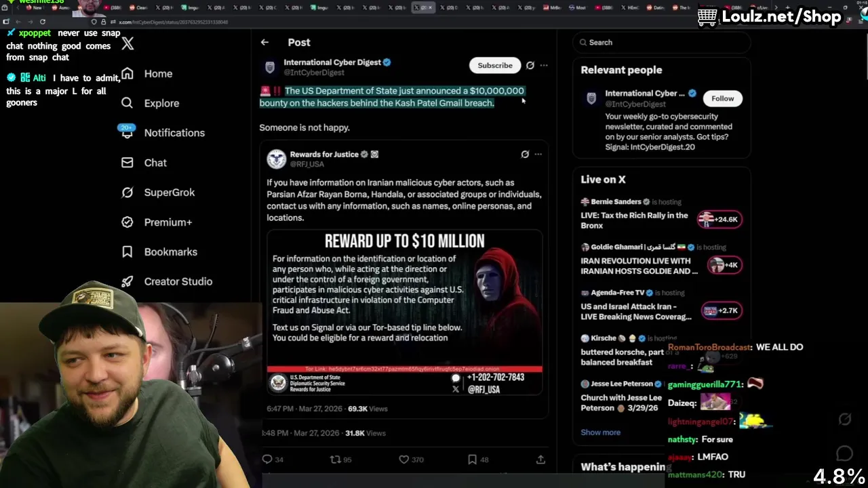
Task: Click the SuperGrok icon
Action: point(127,192)
